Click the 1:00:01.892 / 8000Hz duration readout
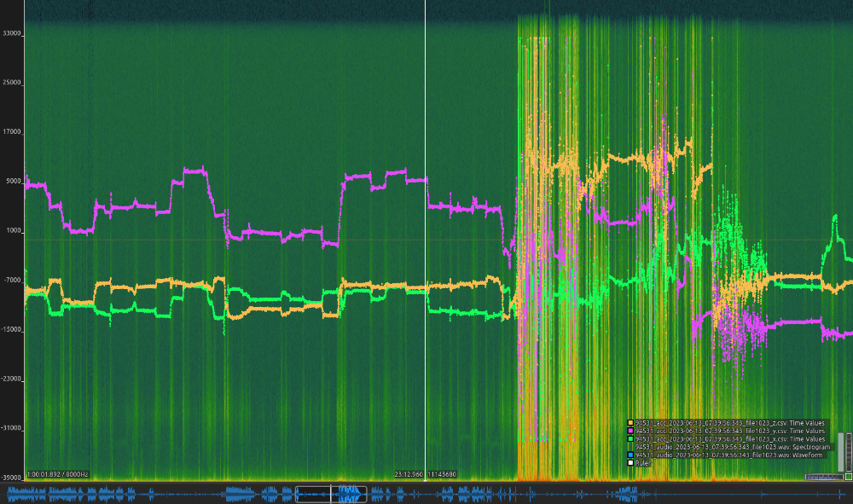This screenshot has width=853, height=504. click(x=57, y=474)
